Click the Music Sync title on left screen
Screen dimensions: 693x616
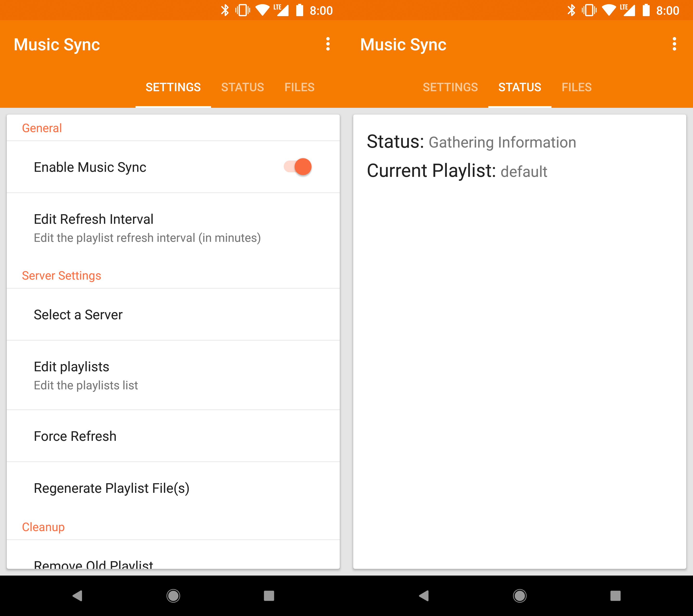pyautogui.click(x=57, y=45)
